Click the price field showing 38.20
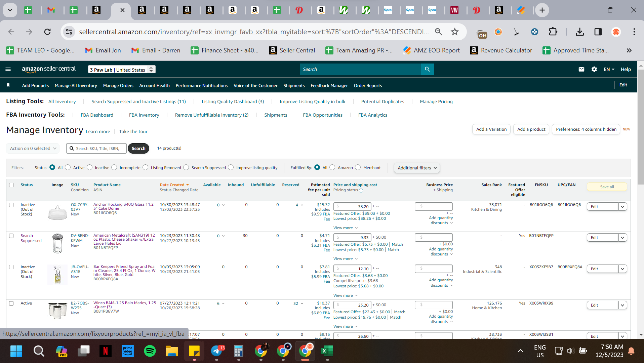644x363 pixels. pyautogui.click(x=353, y=206)
